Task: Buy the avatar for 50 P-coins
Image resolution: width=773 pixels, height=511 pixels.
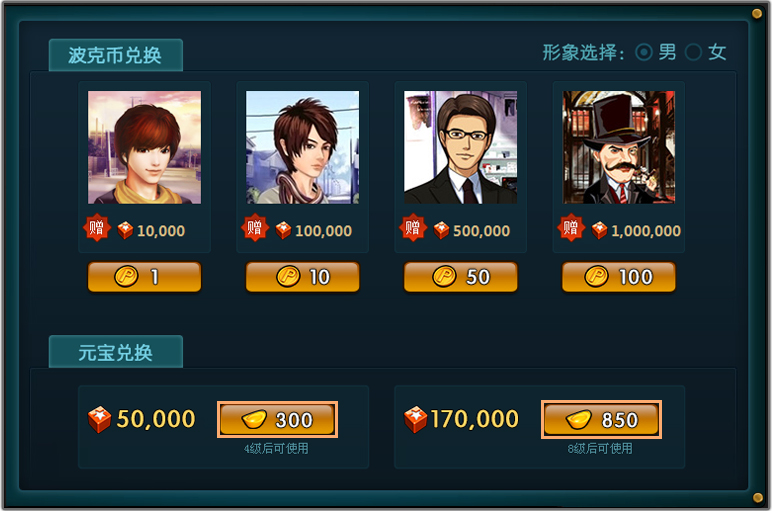Action: coord(460,277)
